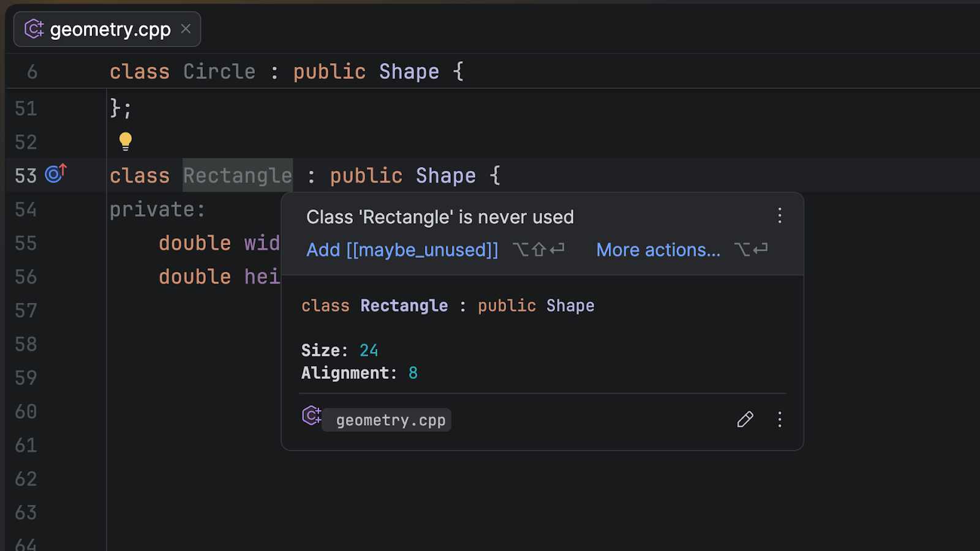Viewport: 980px width, 551px height.
Task: Click the inheritance gutter icon on line 53
Action: click(56, 174)
